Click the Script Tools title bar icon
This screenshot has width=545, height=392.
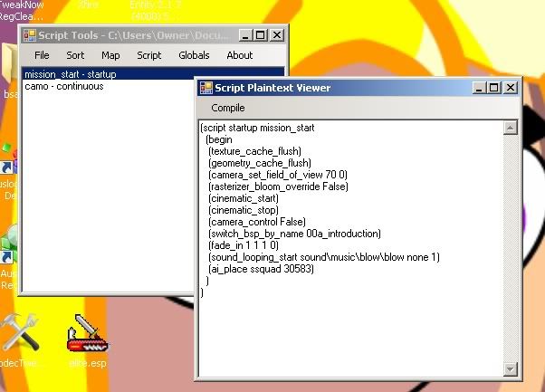30,35
